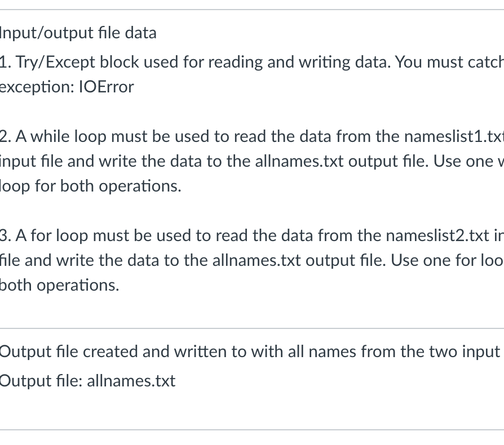The image size is (504, 445).
Task: Click 'nameslist1.txt' in the while loop requirement
Action: pyautogui.click(x=454, y=136)
